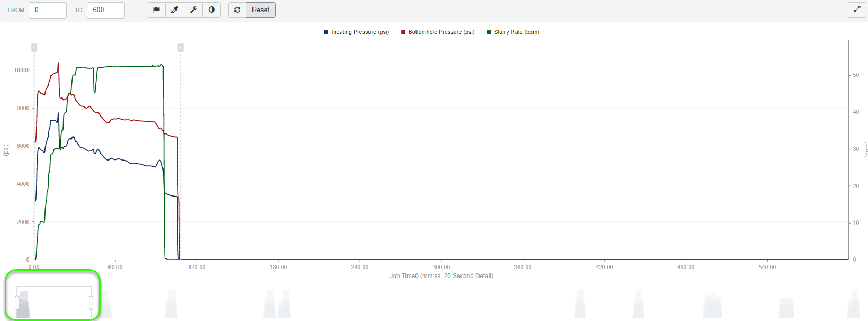Click the dark blue Treating Pressure swatch
868x321 pixels.
(x=326, y=32)
